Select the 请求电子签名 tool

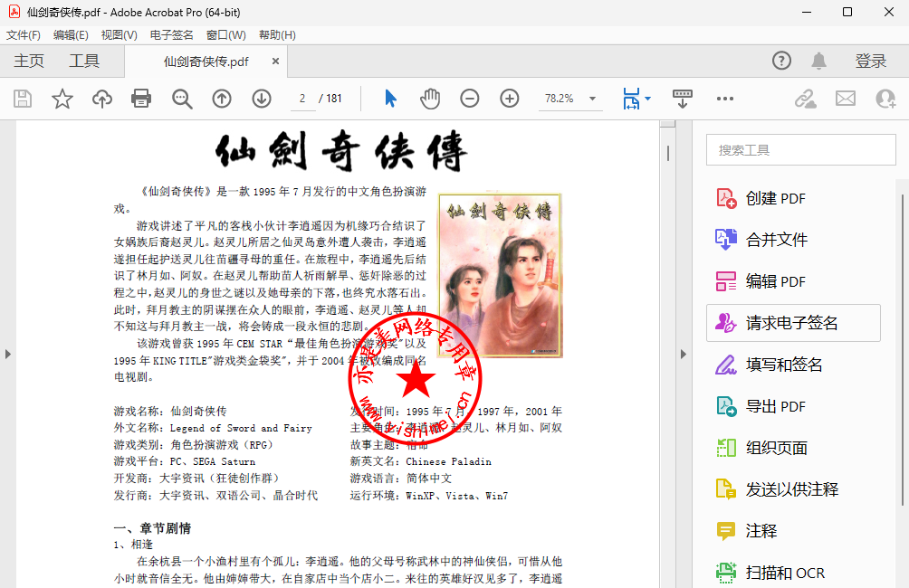[x=793, y=323]
